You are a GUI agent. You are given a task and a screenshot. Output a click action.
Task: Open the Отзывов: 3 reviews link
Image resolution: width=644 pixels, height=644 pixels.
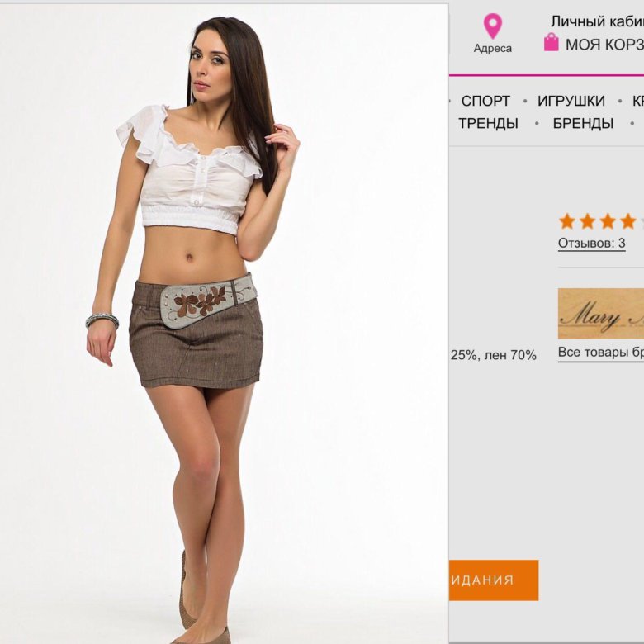tap(592, 243)
